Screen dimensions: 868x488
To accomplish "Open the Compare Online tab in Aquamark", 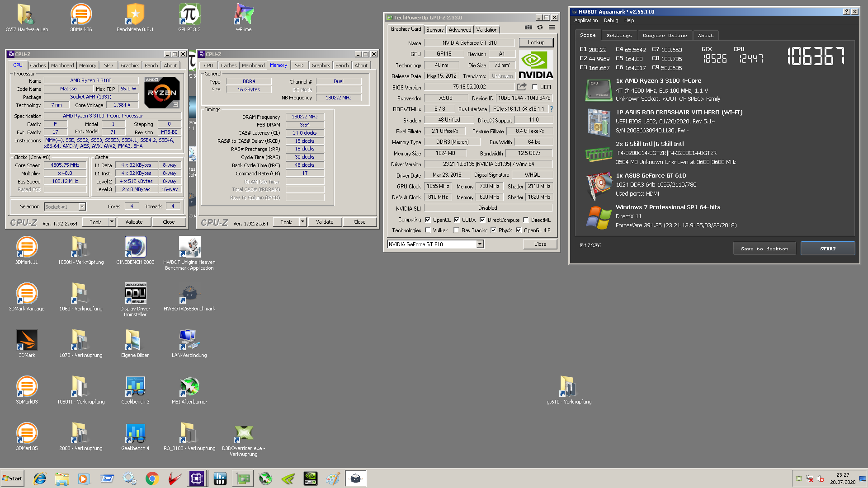I will [665, 35].
